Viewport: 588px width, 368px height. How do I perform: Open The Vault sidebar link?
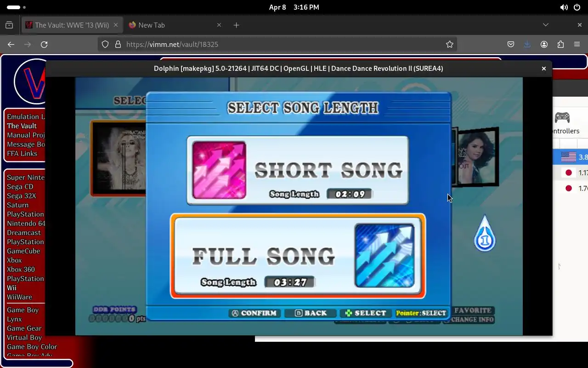(22, 126)
